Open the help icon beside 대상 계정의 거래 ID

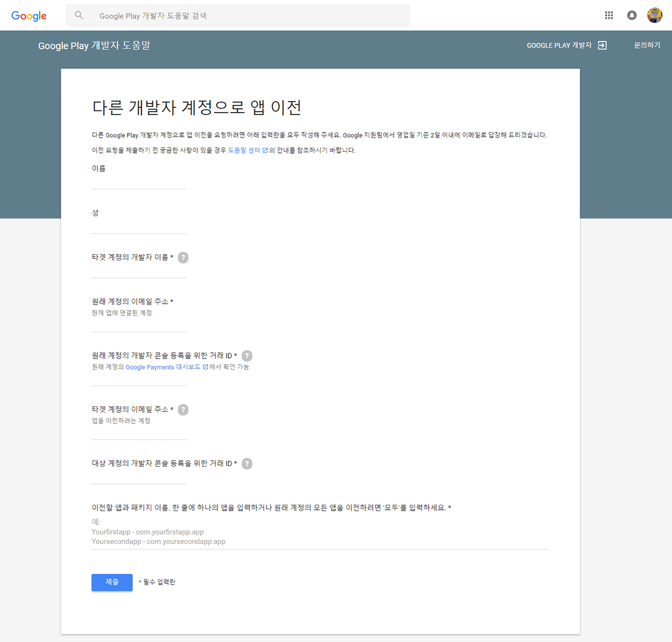(247, 463)
